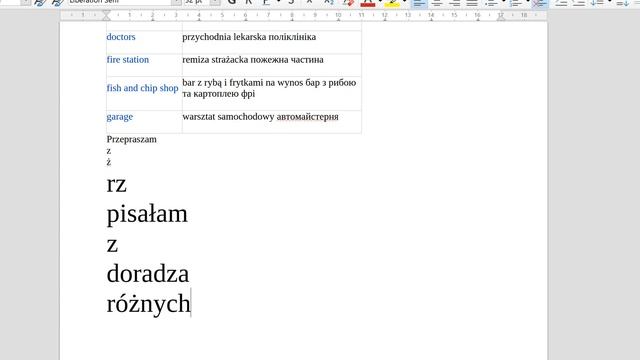Image resolution: width=640 pixels, height=360 pixels.
Task: Center the paragraph horizontally
Action: coord(437,3)
